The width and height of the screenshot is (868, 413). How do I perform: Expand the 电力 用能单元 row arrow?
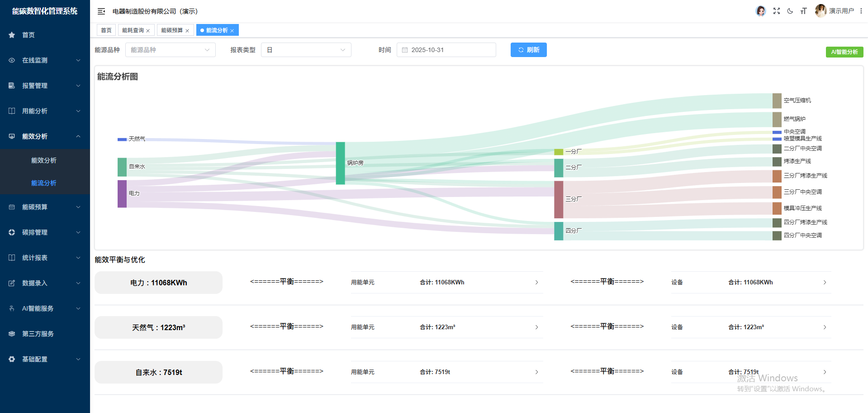536,283
